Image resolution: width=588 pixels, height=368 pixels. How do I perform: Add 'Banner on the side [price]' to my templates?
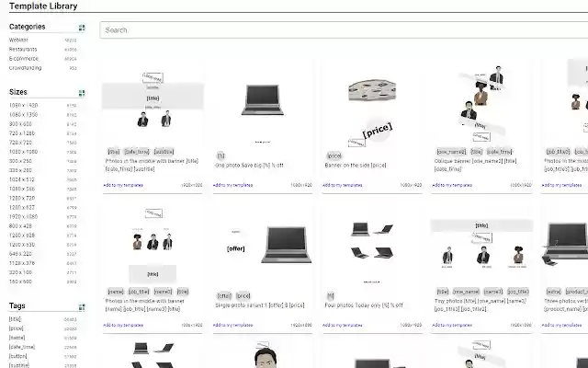point(343,185)
